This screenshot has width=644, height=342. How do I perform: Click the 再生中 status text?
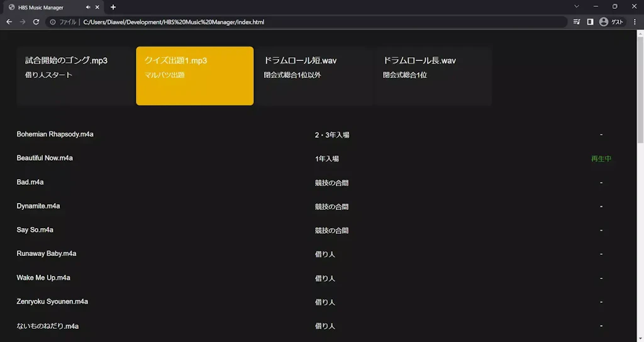[x=601, y=159]
